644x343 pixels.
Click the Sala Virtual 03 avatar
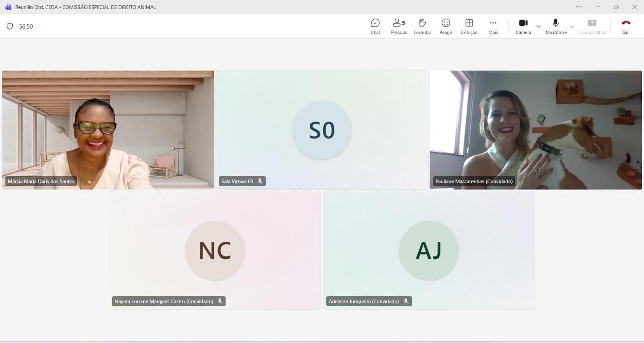[321, 130]
